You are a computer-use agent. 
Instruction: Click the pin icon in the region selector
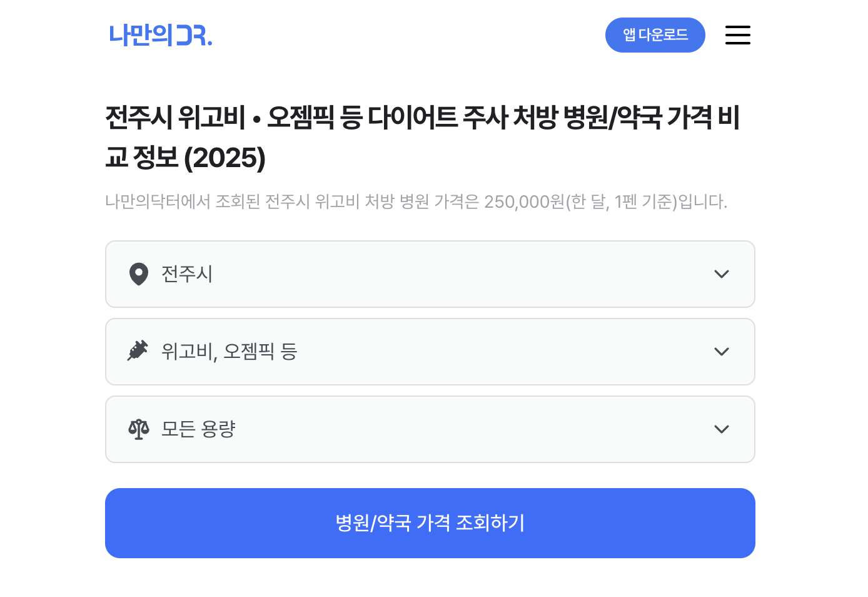138,274
